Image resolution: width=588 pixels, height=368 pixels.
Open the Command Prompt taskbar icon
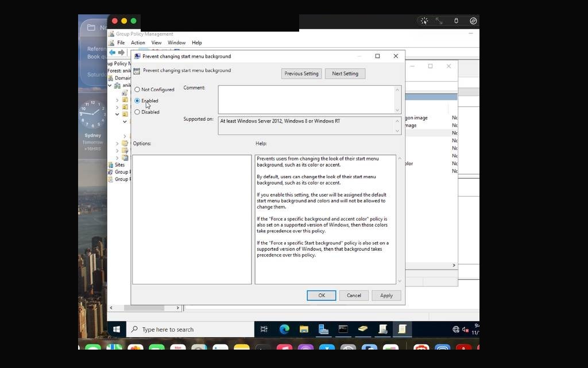pos(343,329)
